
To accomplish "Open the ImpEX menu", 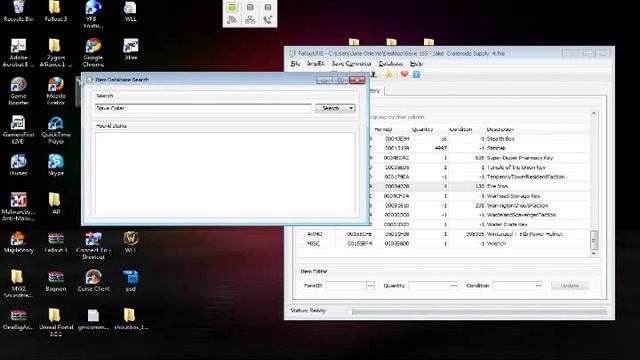I will coord(316,64).
